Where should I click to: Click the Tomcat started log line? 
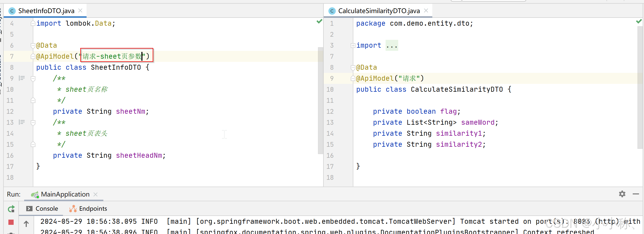click(x=340, y=222)
